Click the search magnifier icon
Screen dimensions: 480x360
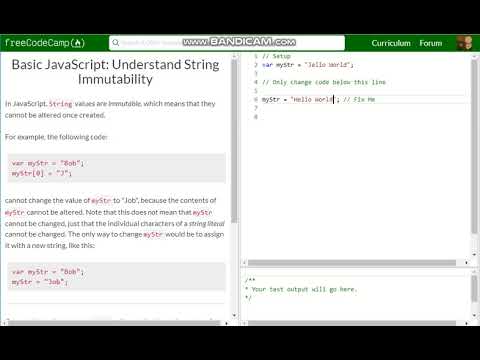point(116,43)
